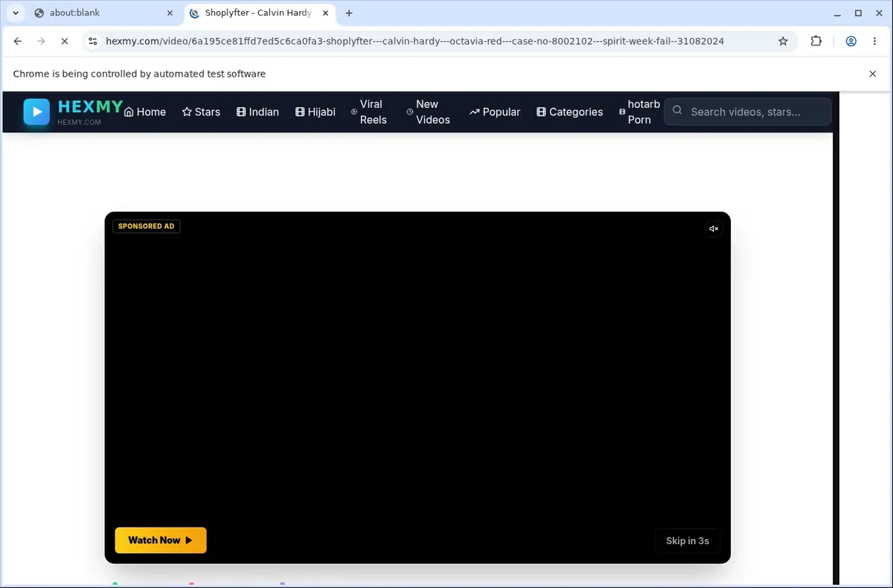Image resolution: width=893 pixels, height=588 pixels.
Task: Unmute the sponsored ad audio
Action: click(x=714, y=229)
